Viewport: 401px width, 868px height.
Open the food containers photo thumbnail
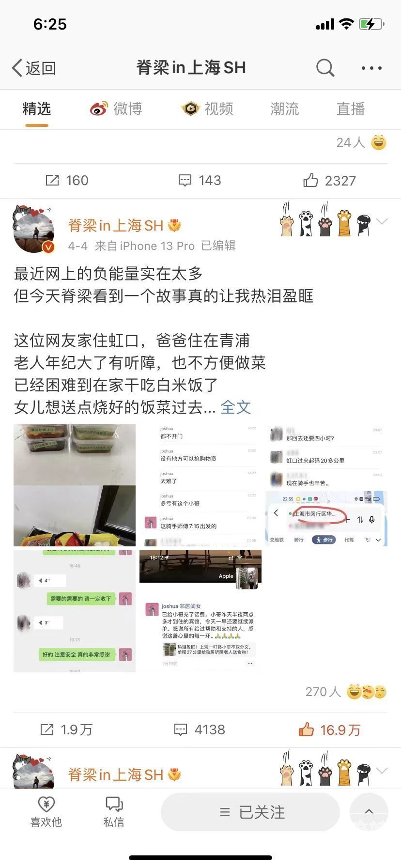(x=75, y=485)
